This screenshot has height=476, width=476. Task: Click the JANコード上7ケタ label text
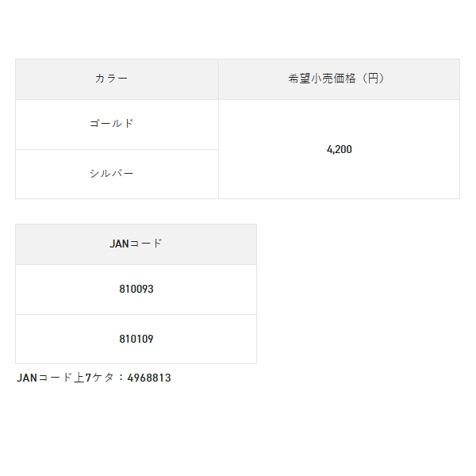pyautogui.click(x=67, y=378)
